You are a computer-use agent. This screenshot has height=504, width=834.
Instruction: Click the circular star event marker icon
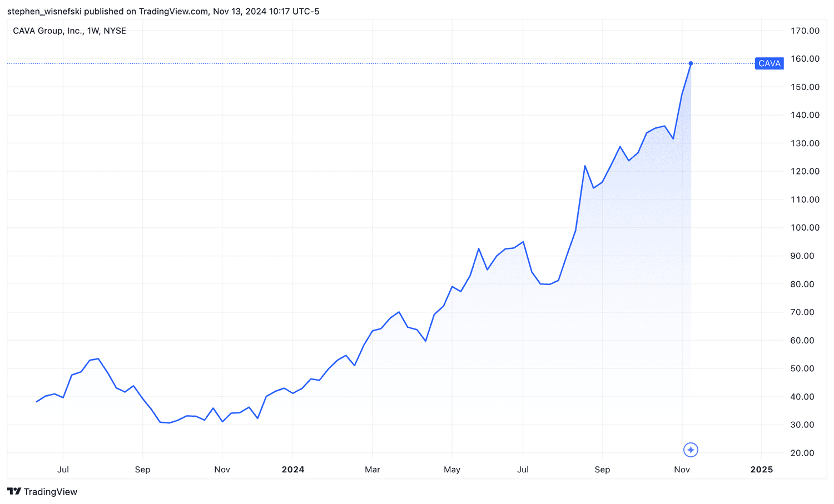[691, 450]
